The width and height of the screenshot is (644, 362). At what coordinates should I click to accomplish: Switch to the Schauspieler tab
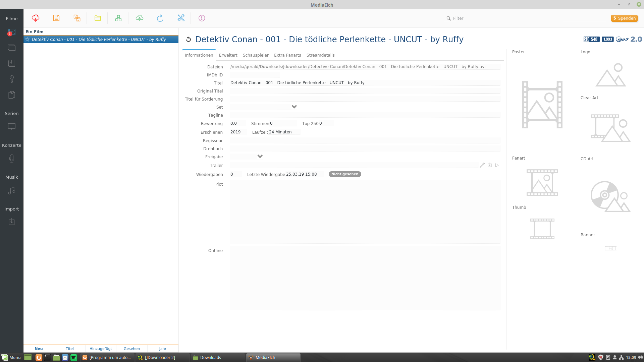click(256, 55)
